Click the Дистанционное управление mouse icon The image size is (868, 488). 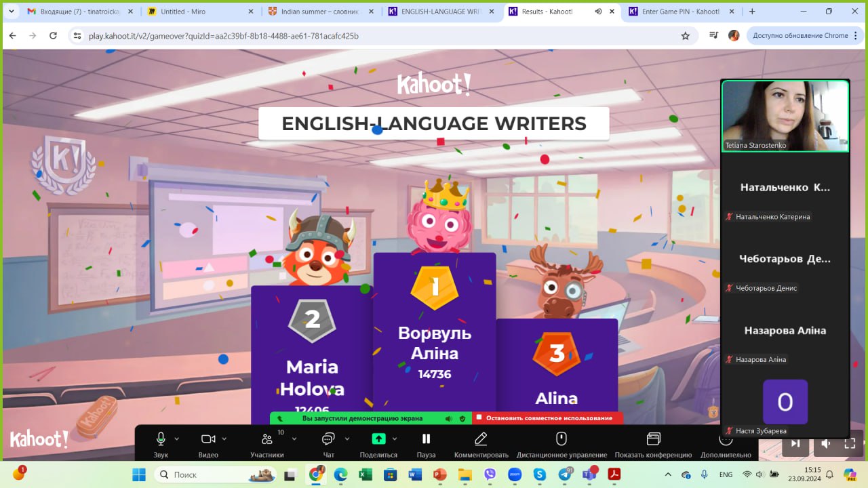[x=561, y=439]
